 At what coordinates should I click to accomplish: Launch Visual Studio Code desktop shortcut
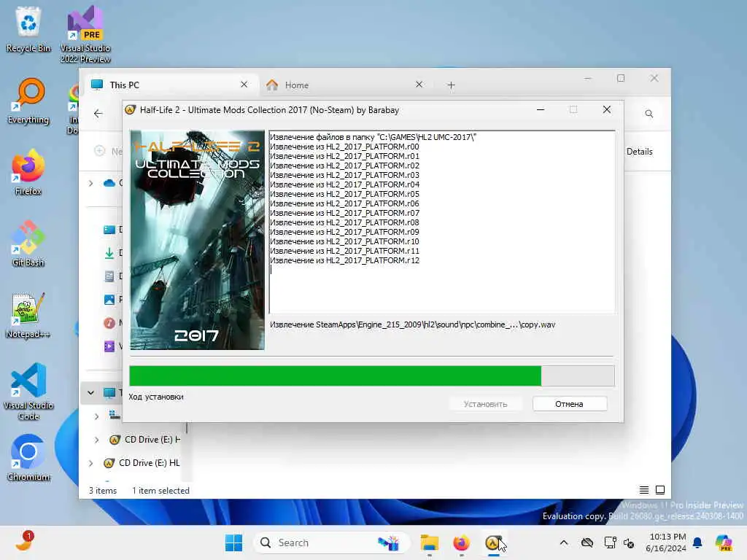[x=28, y=392]
